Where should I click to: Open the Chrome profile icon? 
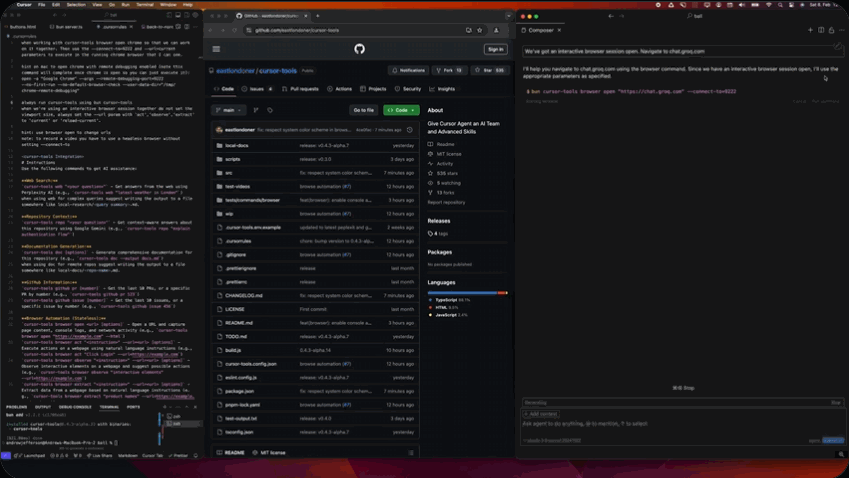(x=496, y=30)
